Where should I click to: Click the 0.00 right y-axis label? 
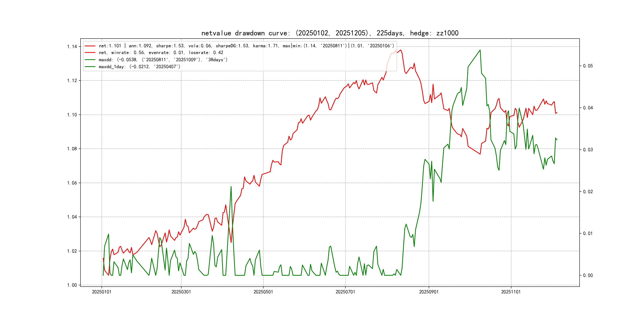pyautogui.click(x=588, y=275)
